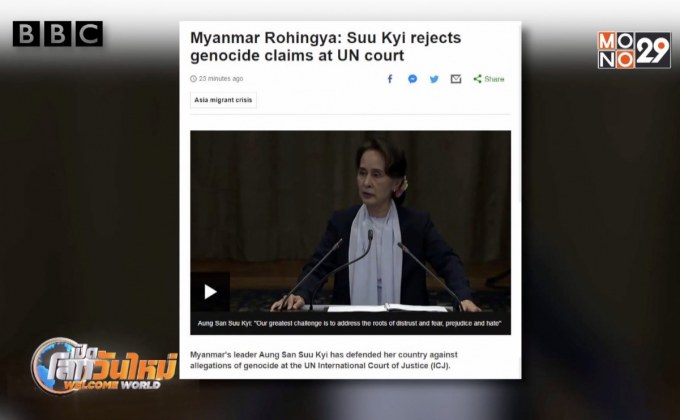
Task: Click the article headline about Suu Kyi
Action: point(325,46)
